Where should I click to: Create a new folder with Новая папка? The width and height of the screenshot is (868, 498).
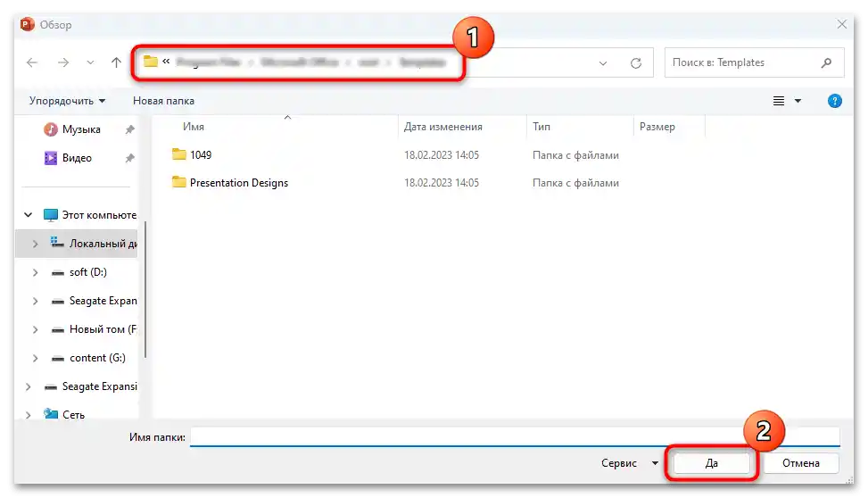pos(163,101)
